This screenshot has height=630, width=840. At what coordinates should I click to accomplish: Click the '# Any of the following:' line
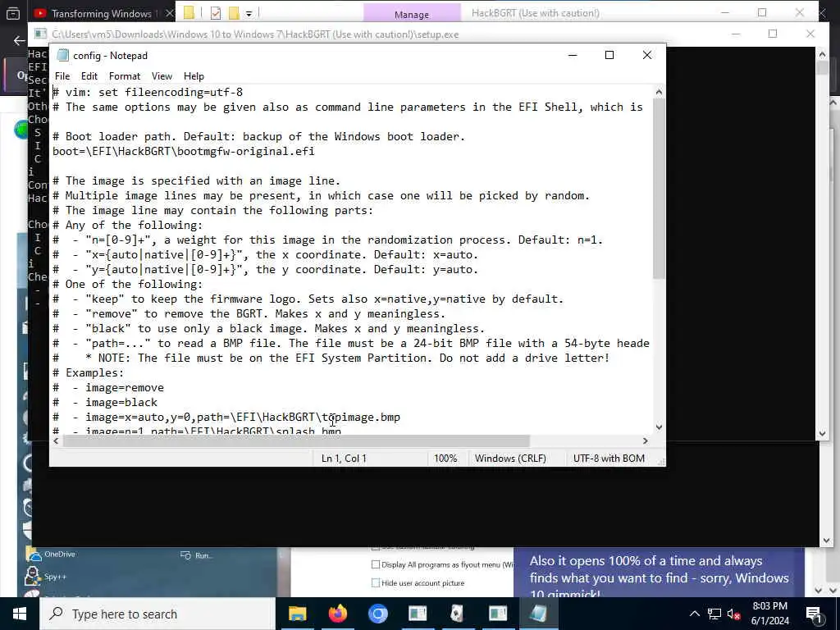tap(127, 225)
